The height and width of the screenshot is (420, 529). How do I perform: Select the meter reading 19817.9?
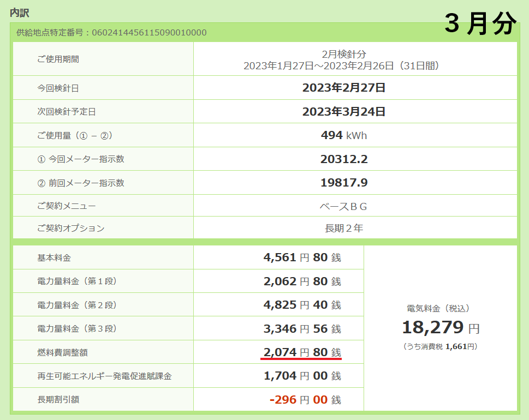[x=344, y=183]
